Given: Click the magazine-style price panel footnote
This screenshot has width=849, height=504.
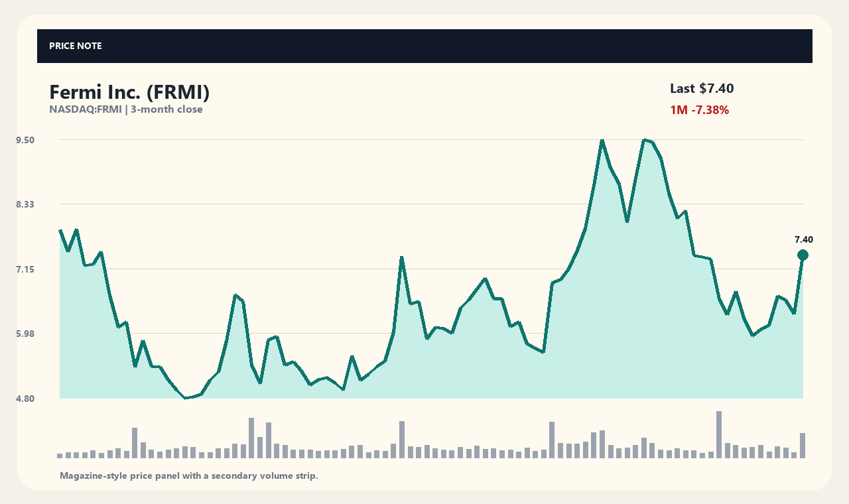Looking at the screenshot, I should click(189, 475).
